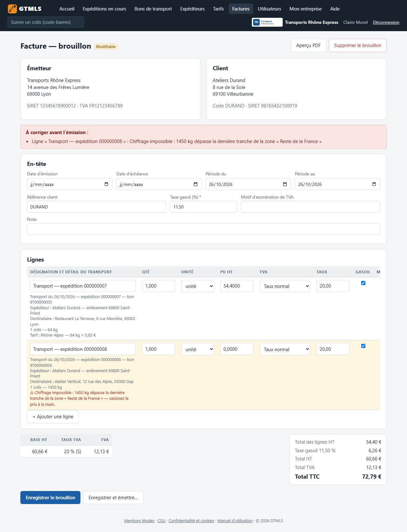Click the Déconnexion link

tap(386, 22)
